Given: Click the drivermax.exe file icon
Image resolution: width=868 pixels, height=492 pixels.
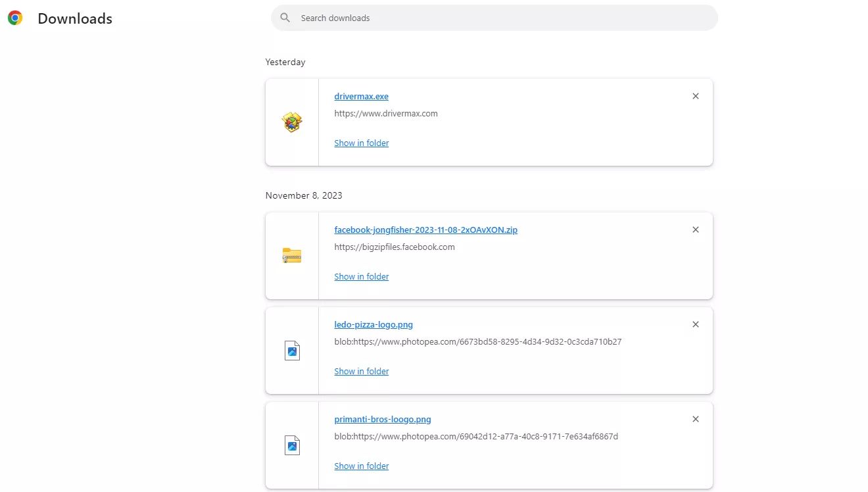Looking at the screenshot, I should [292, 122].
